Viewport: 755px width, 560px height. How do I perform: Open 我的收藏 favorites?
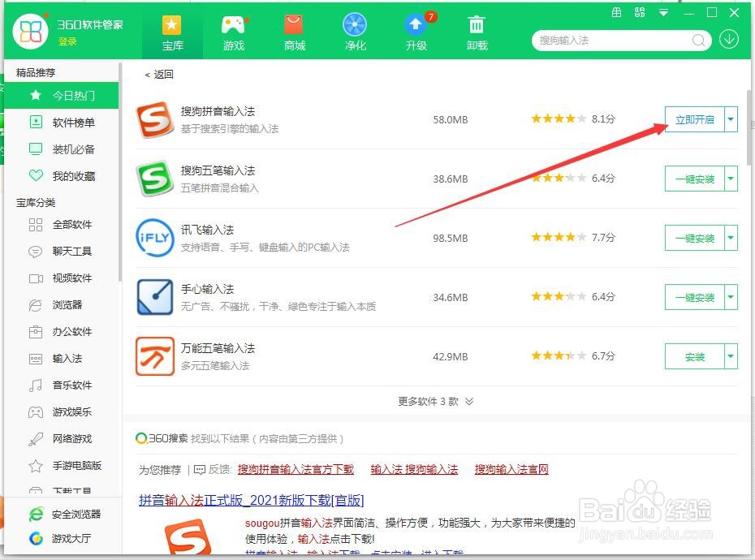click(61, 176)
